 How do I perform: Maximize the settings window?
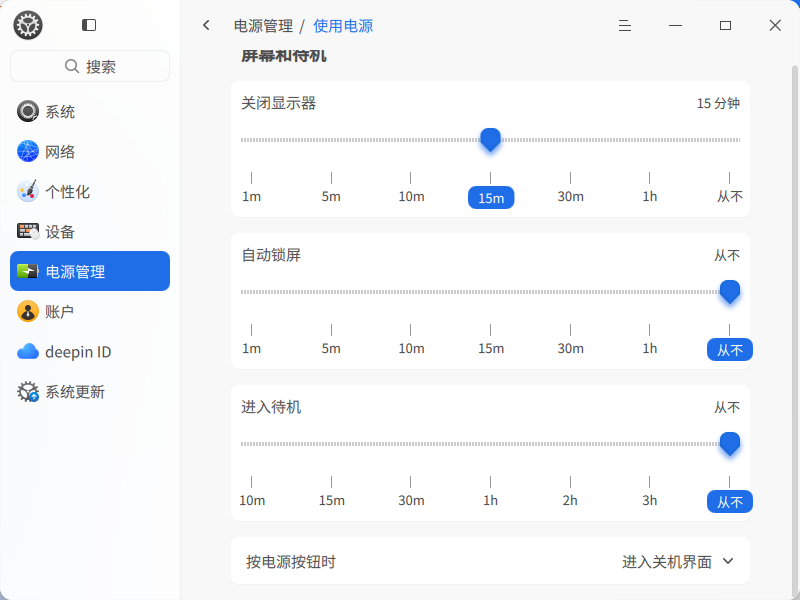tap(726, 26)
